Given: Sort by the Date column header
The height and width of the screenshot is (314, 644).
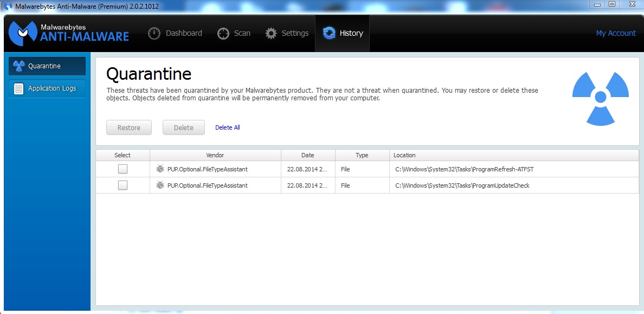Looking at the screenshot, I should 308,155.
